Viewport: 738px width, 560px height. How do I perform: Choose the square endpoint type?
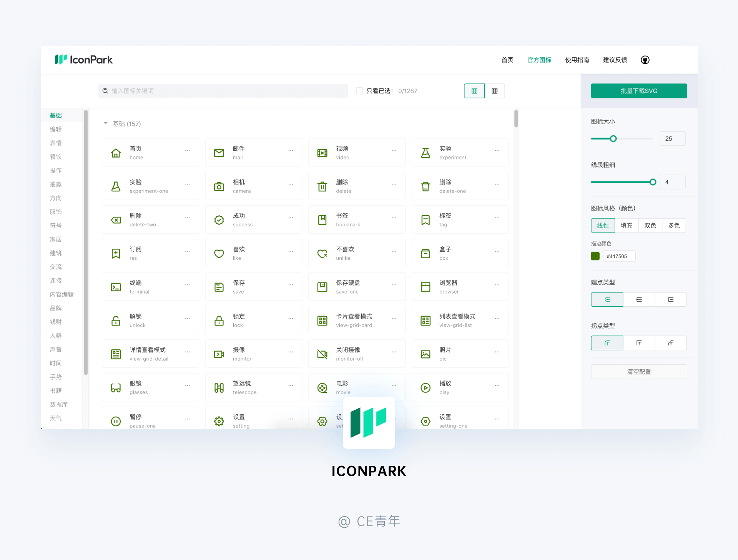[x=671, y=299]
